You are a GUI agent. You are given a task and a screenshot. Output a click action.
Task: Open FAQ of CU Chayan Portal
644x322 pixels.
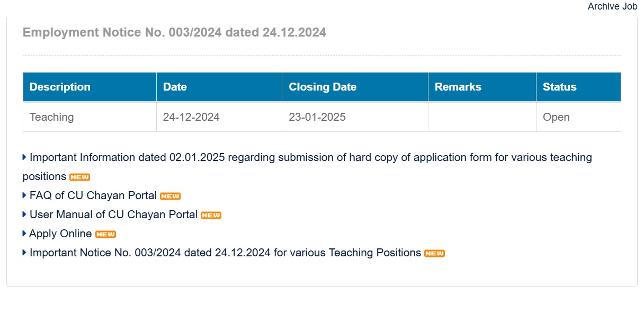pyautogui.click(x=93, y=195)
